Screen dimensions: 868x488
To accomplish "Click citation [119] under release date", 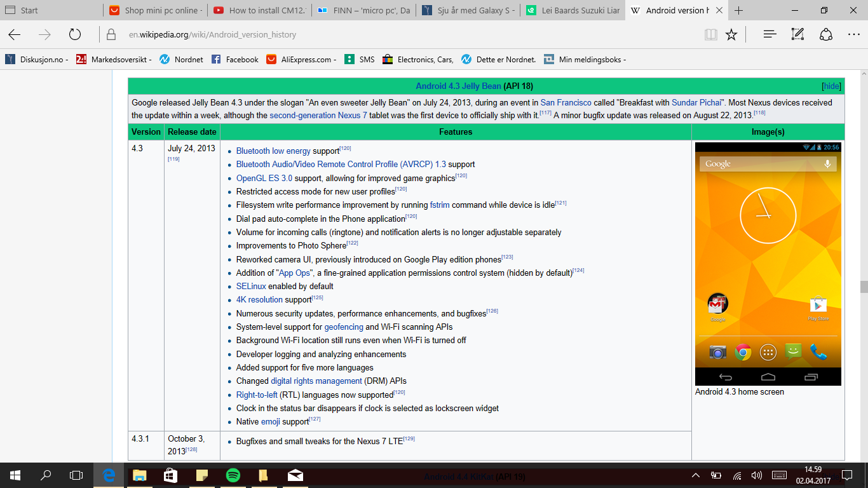I will 173,159.
